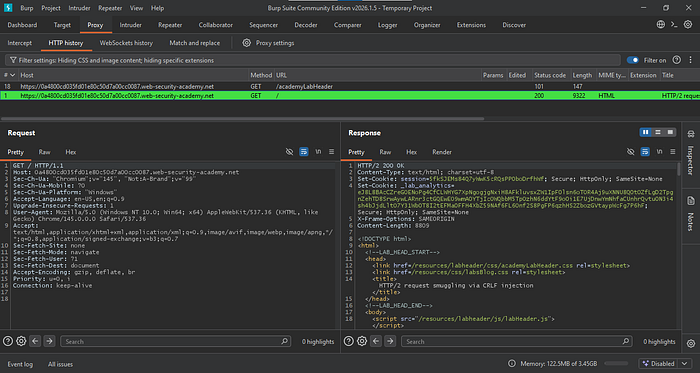Open the global Burp settings gear
700x373 pixels.
click(688, 25)
